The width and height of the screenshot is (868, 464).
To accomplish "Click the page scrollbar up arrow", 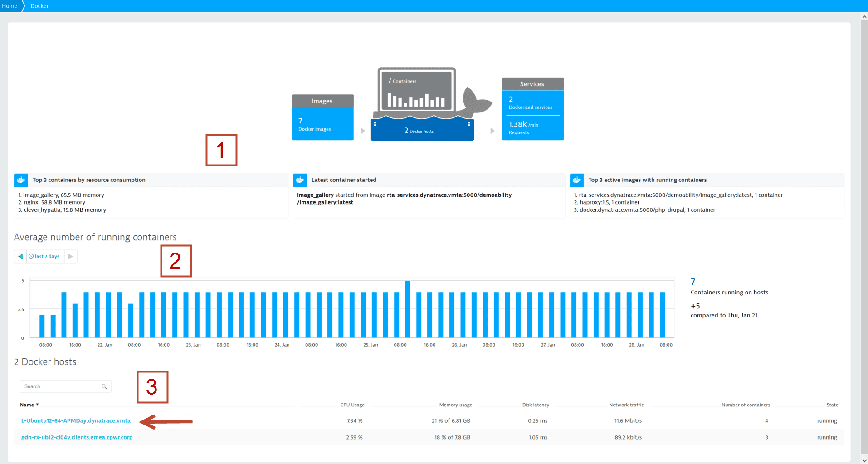I will point(864,17).
